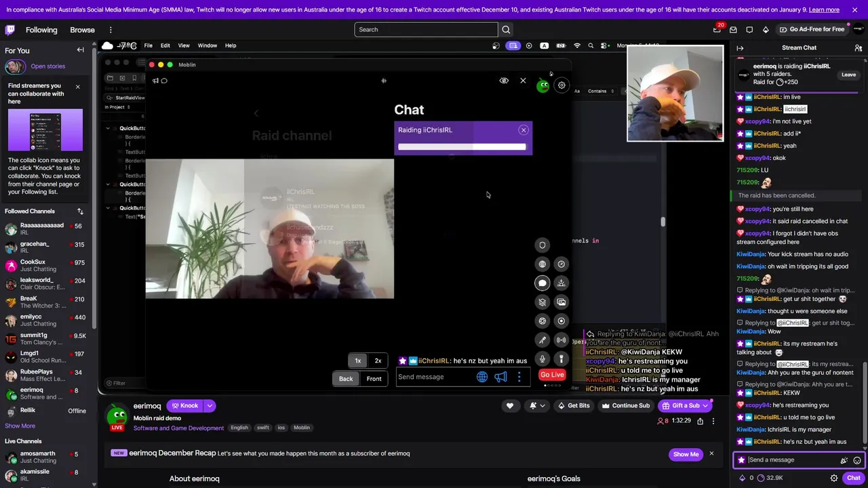Expand Show More followed channels
868x488 pixels.
[20, 426]
